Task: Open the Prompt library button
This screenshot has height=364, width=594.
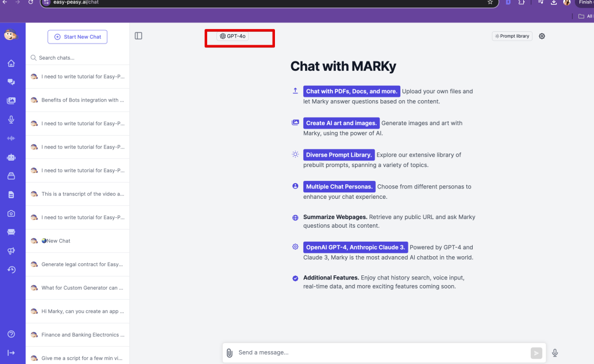Action: click(512, 36)
